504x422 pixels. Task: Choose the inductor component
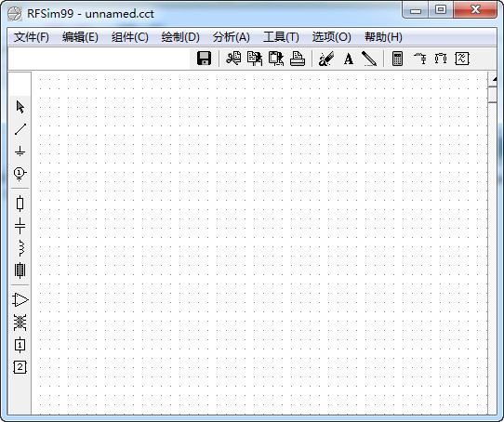pyautogui.click(x=20, y=248)
